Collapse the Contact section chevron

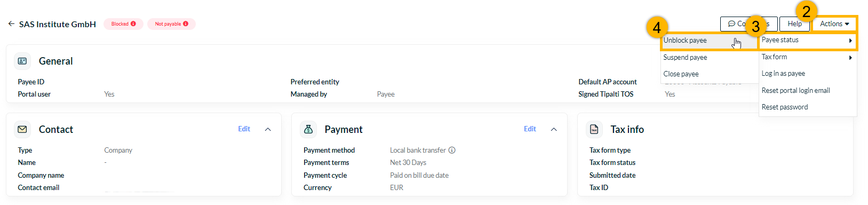(268, 129)
